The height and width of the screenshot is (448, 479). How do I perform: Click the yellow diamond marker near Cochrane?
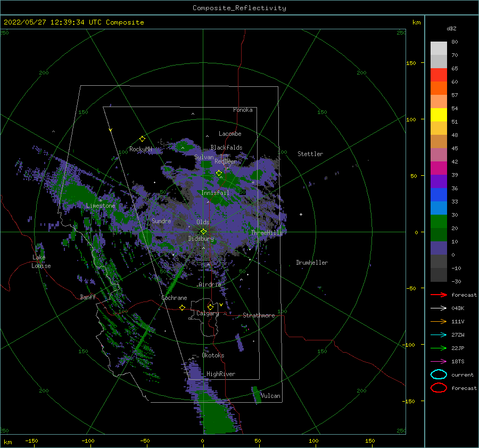[x=182, y=307]
